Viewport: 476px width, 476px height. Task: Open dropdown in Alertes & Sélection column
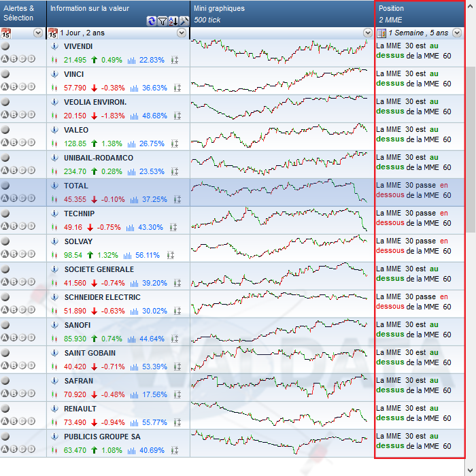(38, 33)
